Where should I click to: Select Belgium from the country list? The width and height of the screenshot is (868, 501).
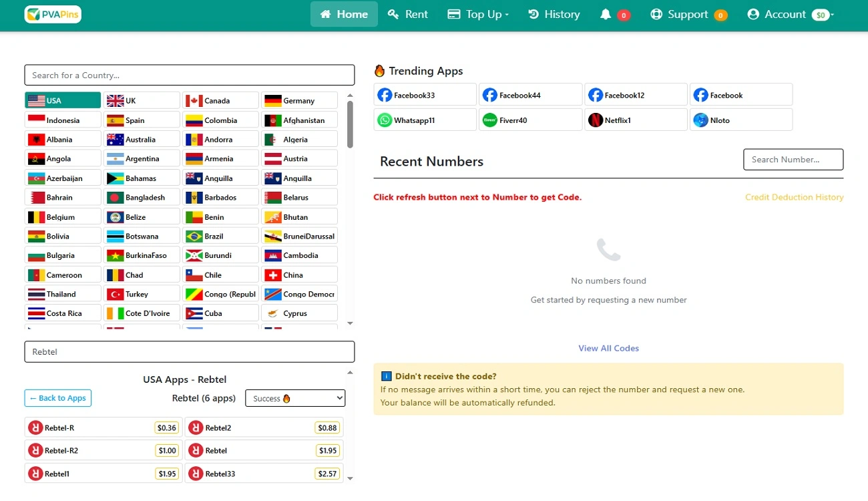tap(63, 216)
